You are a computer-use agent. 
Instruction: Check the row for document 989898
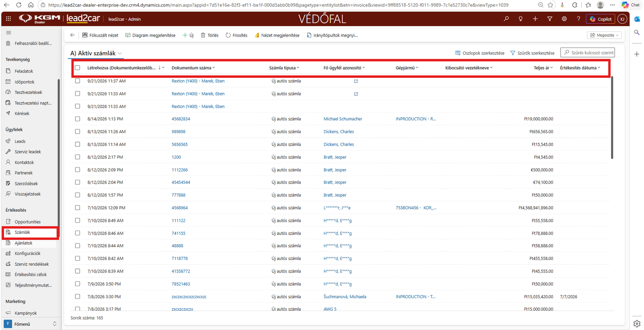(78, 132)
